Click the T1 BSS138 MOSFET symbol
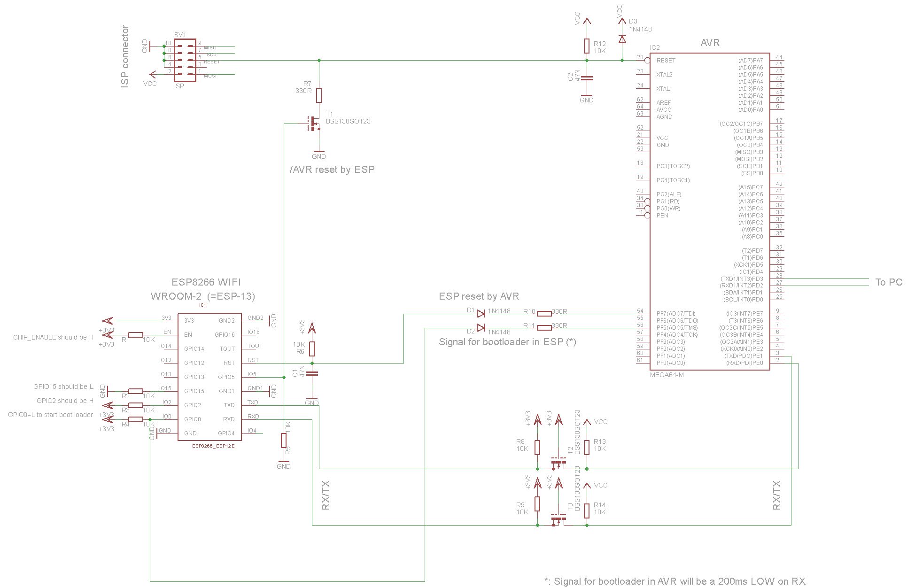 coord(314,124)
